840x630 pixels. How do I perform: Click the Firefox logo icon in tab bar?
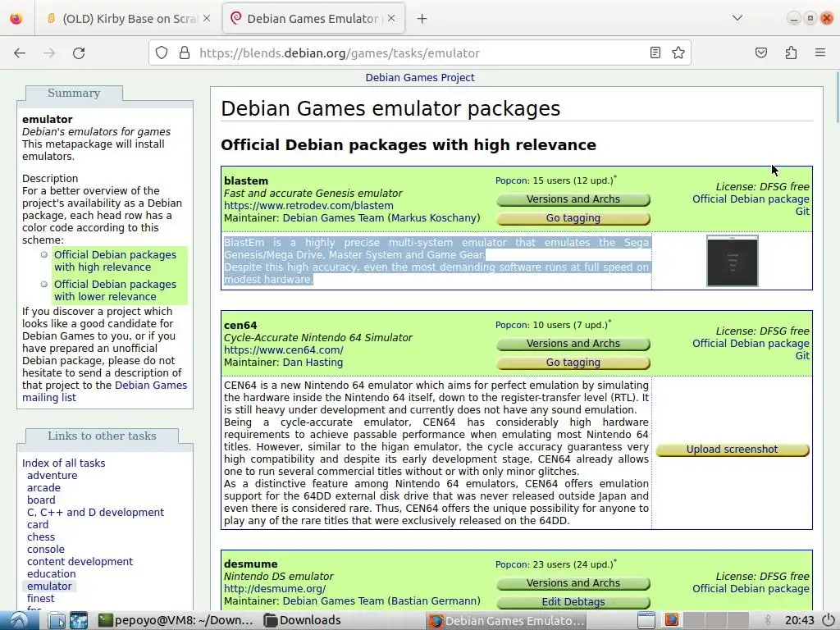click(x=16, y=19)
